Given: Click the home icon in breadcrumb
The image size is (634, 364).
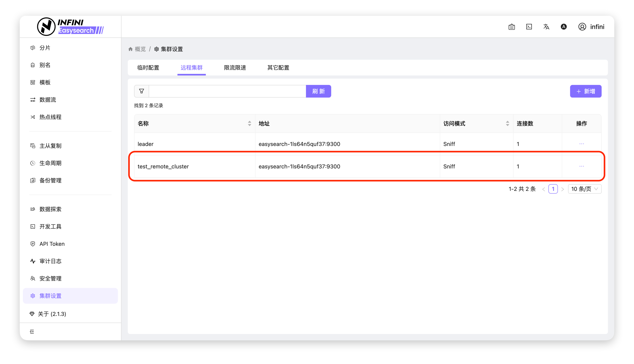Looking at the screenshot, I should pos(130,49).
